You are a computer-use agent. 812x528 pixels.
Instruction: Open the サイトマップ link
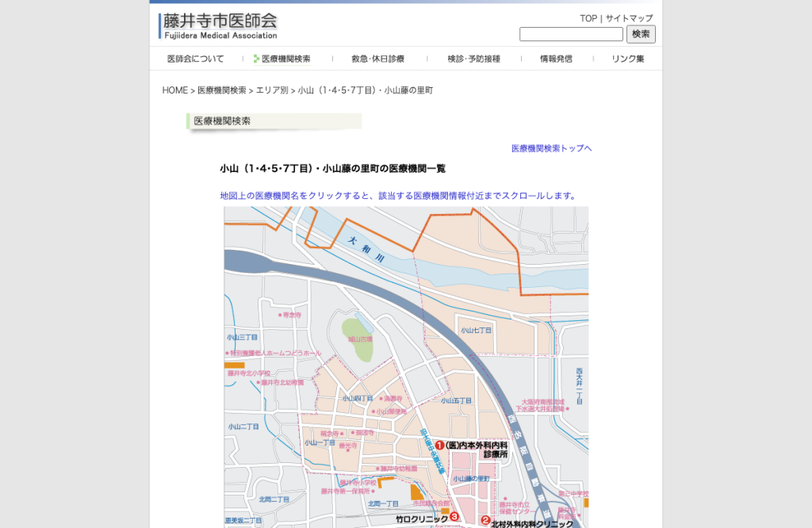point(629,18)
